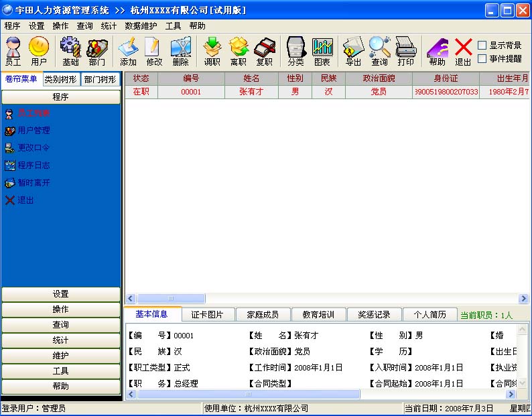Screen dimensions: 532x416
Task: Click the 删除 (Delete) toolbar icon
Action: tap(180, 51)
